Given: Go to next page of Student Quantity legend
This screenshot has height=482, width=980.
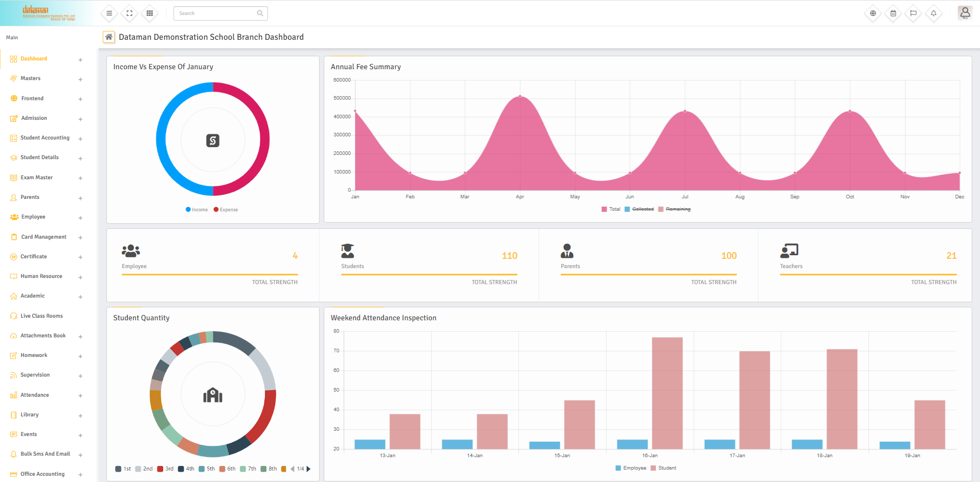Looking at the screenshot, I should [309, 469].
